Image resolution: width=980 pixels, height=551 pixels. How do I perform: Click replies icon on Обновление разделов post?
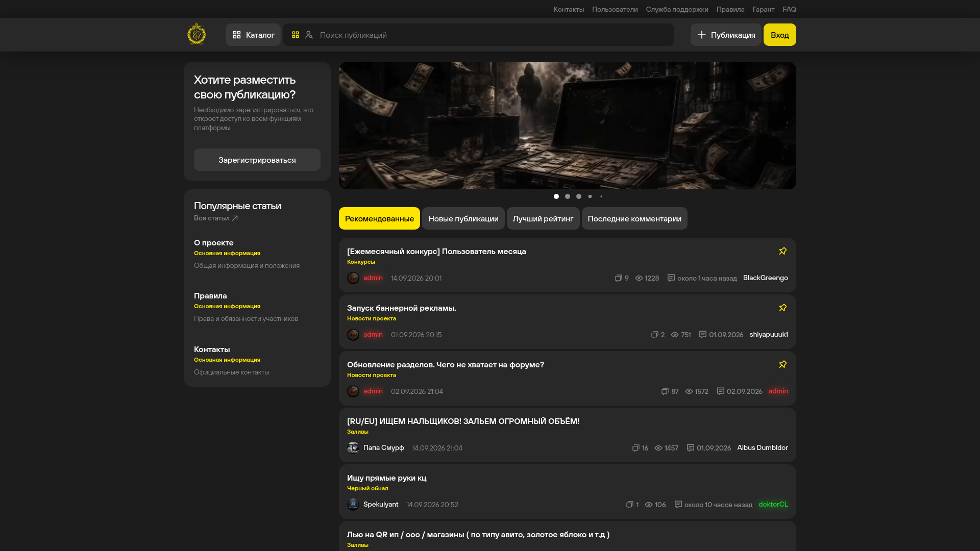point(665,391)
